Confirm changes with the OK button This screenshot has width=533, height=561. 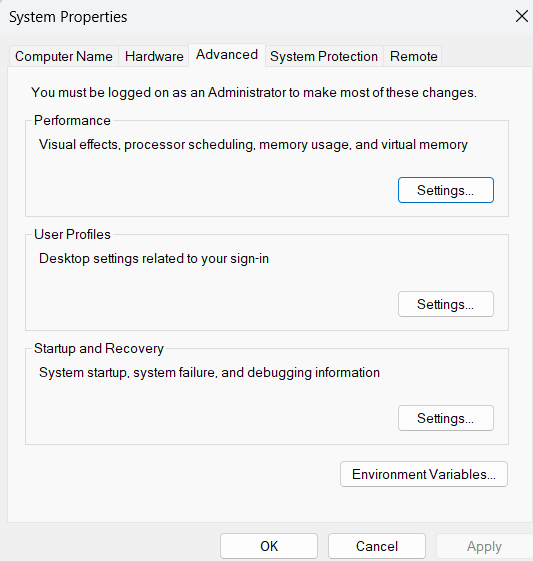(x=269, y=546)
